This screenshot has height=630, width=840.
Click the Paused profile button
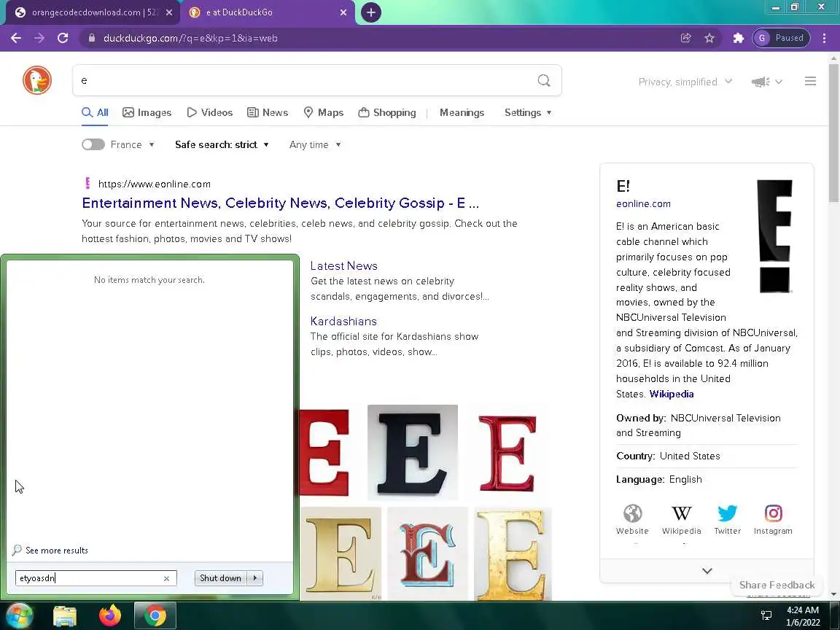pyautogui.click(x=781, y=38)
